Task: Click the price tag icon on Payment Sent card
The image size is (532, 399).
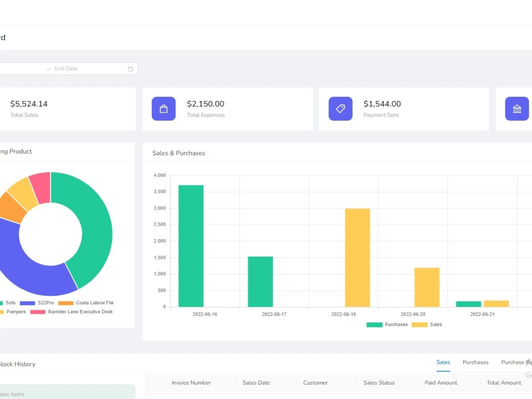Action: pyautogui.click(x=340, y=109)
